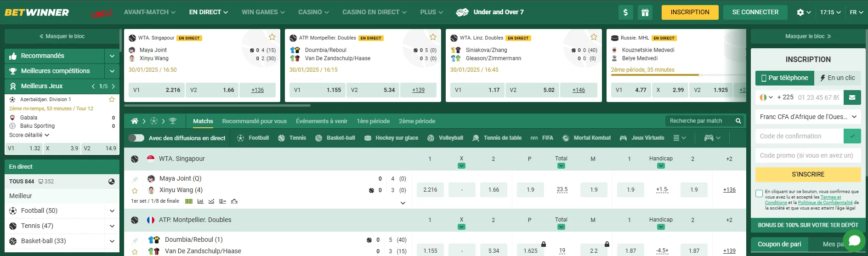Select the En un clic registration tab
Viewport: 868px width, 256px height.
[838, 78]
